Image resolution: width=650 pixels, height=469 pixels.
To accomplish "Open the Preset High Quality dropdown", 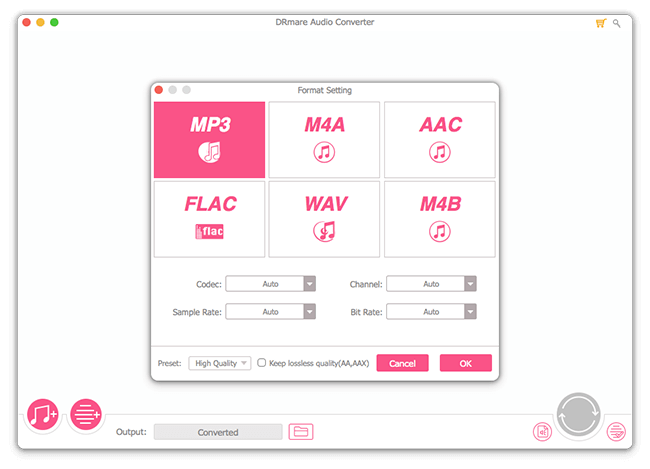I will pyautogui.click(x=220, y=363).
